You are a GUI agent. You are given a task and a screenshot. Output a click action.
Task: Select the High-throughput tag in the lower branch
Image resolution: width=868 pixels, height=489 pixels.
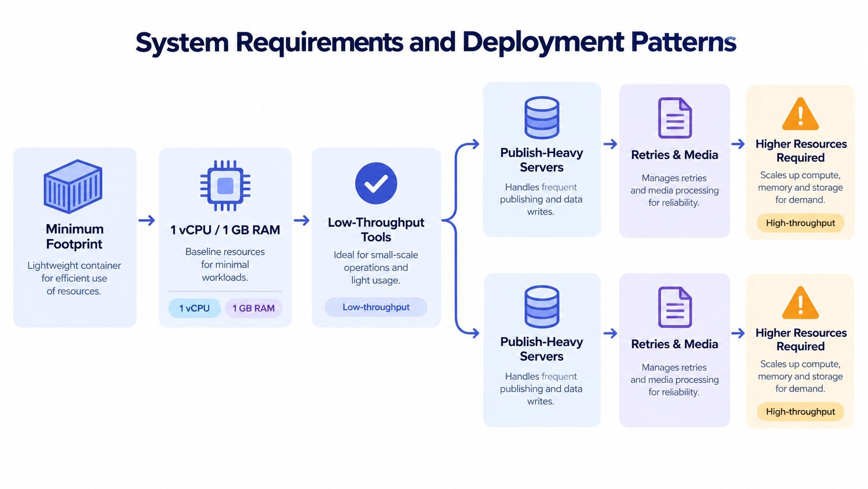[x=801, y=412]
